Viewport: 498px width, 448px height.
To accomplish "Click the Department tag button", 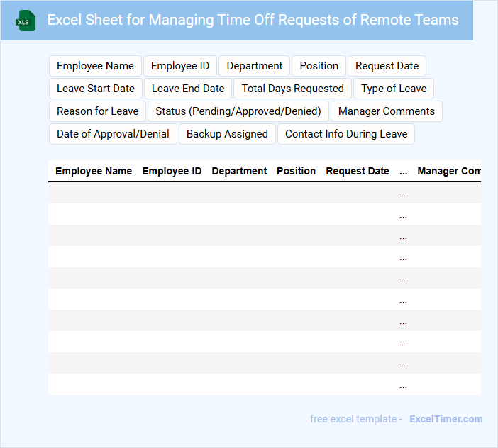I will (255, 66).
